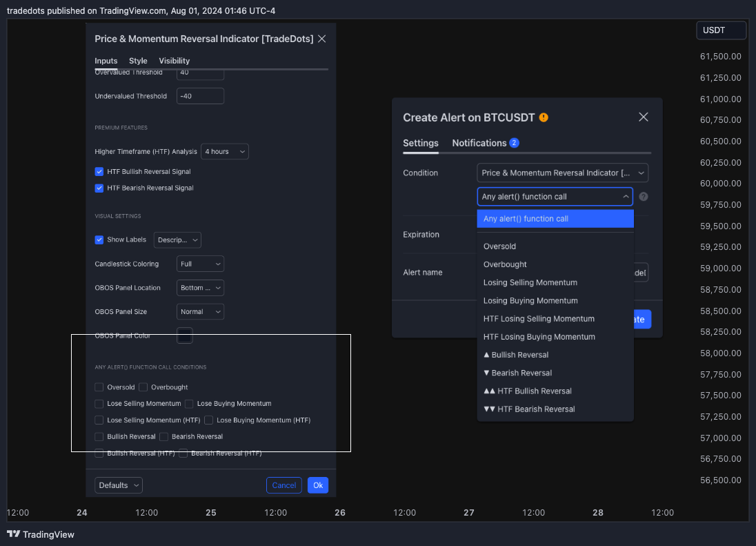Click the Undervalued Threshold input field
Screen dimensions: 756x546
(x=200, y=96)
